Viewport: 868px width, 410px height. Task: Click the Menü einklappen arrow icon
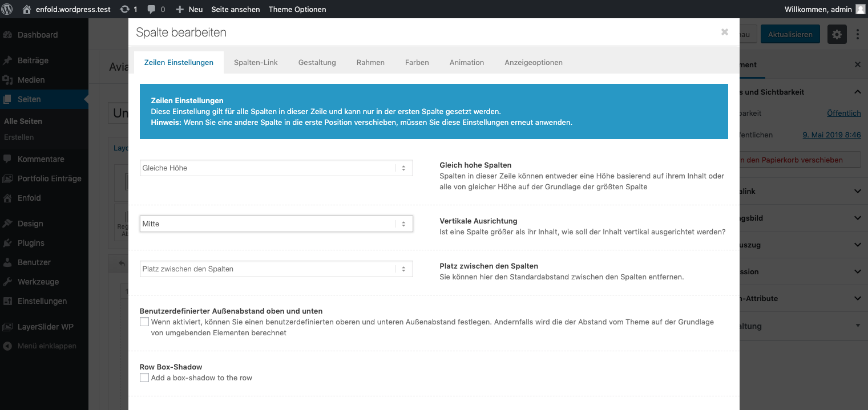point(7,346)
